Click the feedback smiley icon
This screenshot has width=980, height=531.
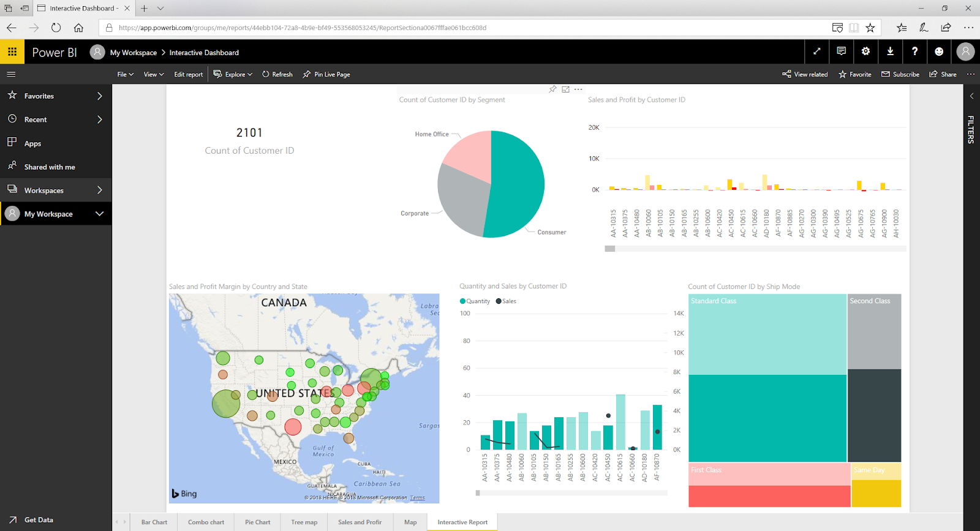[939, 51]
